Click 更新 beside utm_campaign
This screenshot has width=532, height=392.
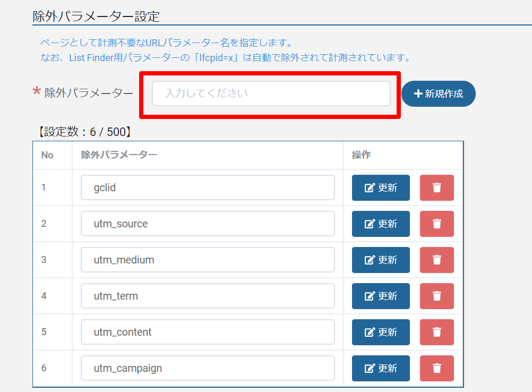click(x=381, y=368)
